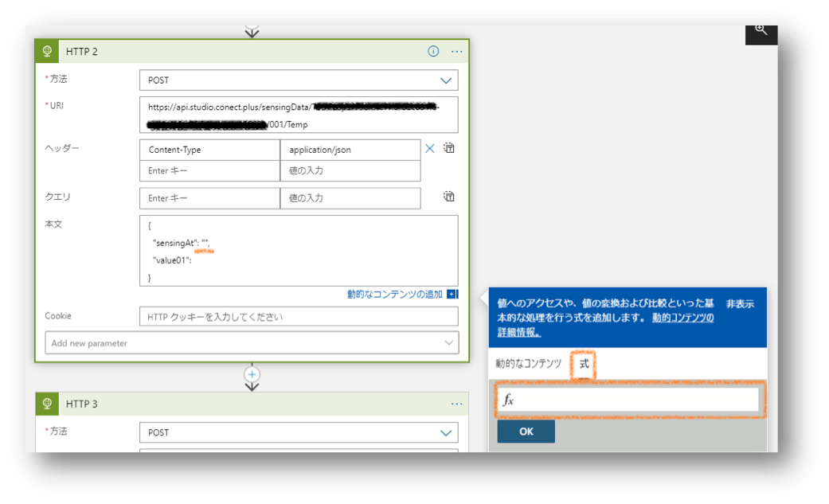Click the URI input field

tap(299, 115)
